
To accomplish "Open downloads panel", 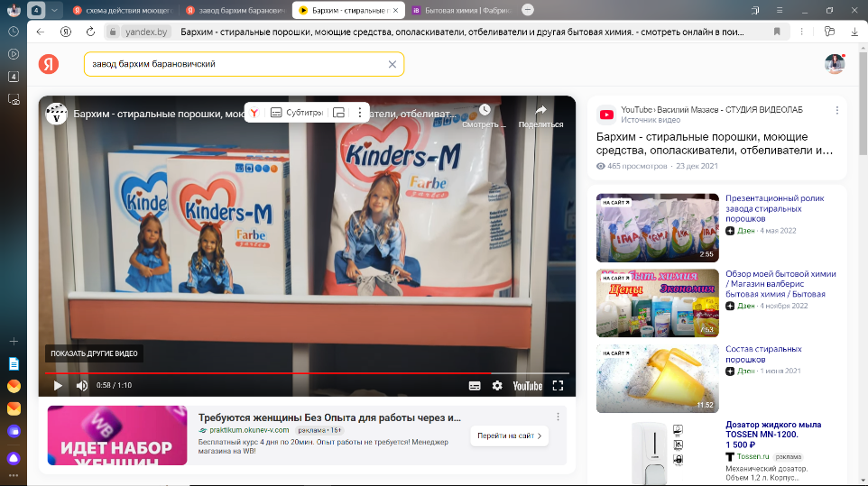I will click(854, 32).
